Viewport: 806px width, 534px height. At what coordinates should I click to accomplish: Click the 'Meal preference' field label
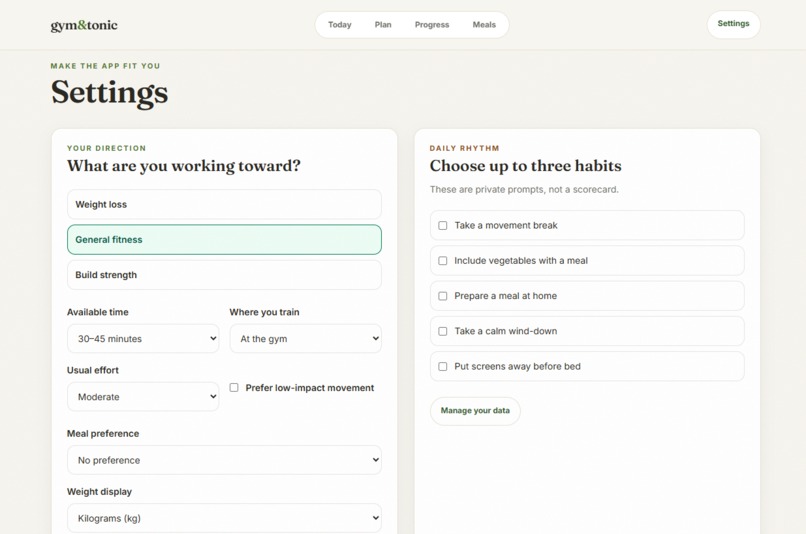[103, 433]
